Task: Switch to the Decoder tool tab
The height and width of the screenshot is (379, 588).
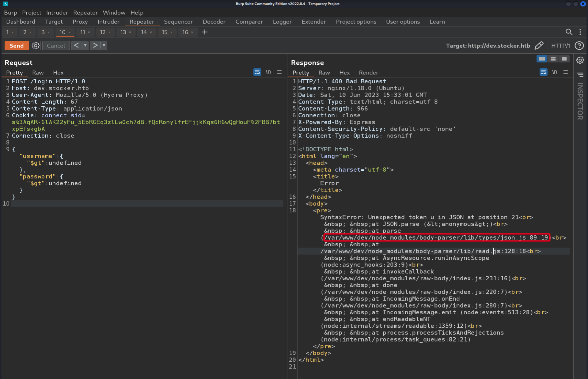Action: 214,22
